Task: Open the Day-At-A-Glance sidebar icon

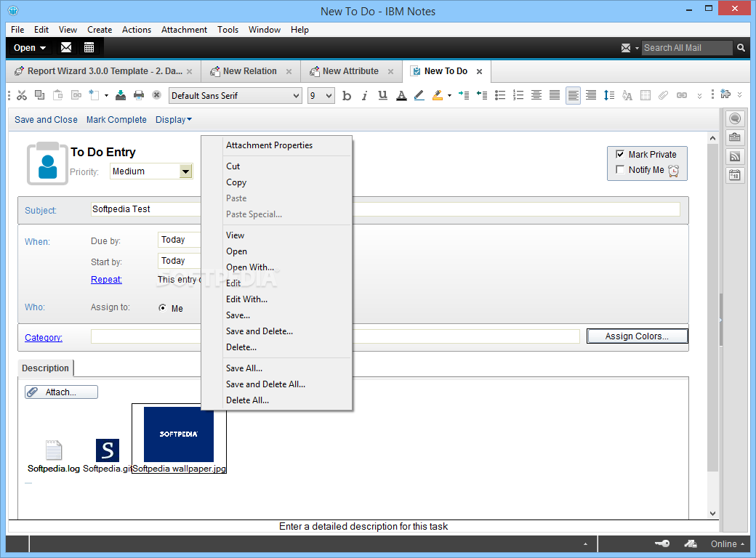Action: point(735,175)
